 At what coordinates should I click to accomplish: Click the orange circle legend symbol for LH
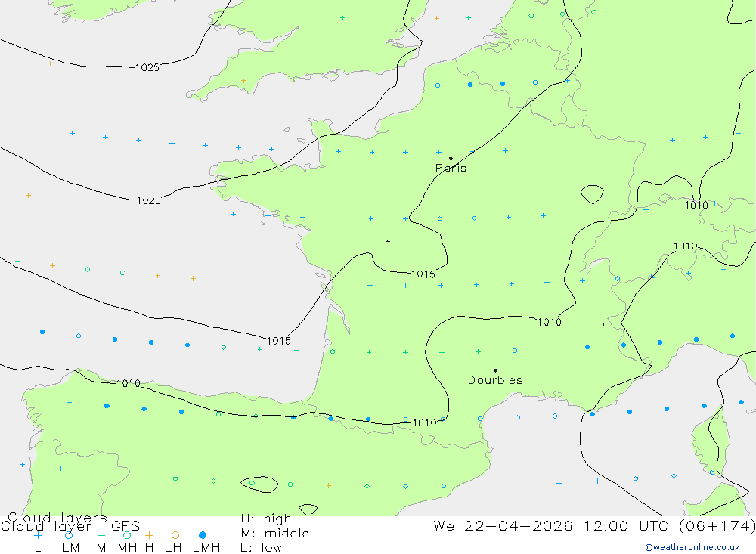[x=175, y=535]
